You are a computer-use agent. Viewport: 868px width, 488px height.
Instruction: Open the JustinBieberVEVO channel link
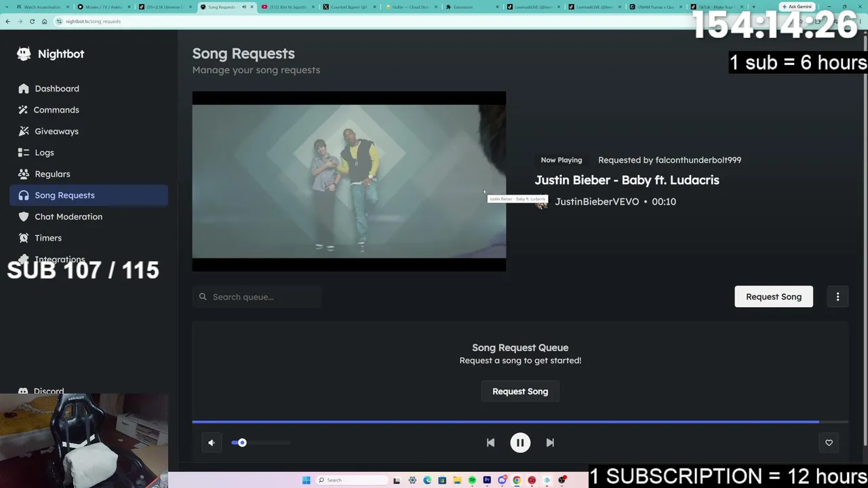tap(597, 201)
